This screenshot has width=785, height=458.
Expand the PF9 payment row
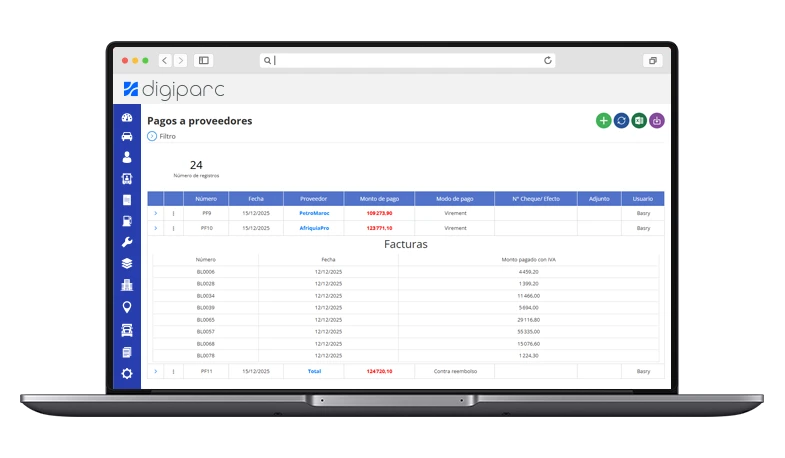[156, 213]
